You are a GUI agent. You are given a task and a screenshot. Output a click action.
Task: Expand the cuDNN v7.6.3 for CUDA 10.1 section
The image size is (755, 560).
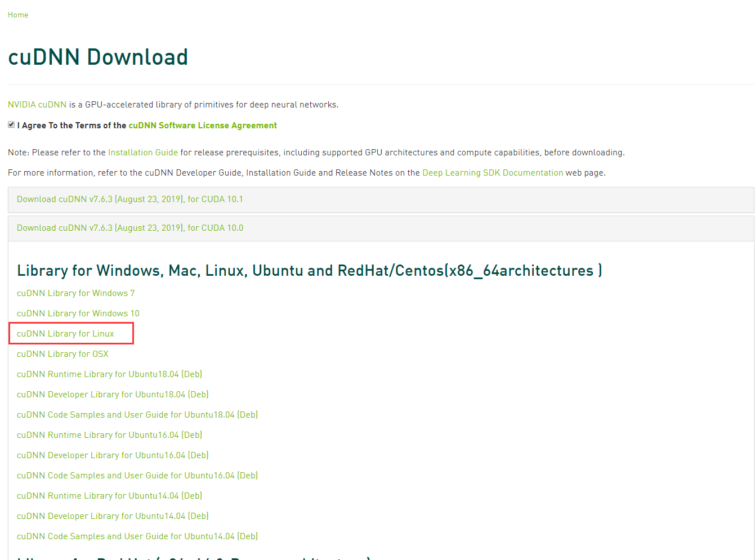tap(129, 199)
